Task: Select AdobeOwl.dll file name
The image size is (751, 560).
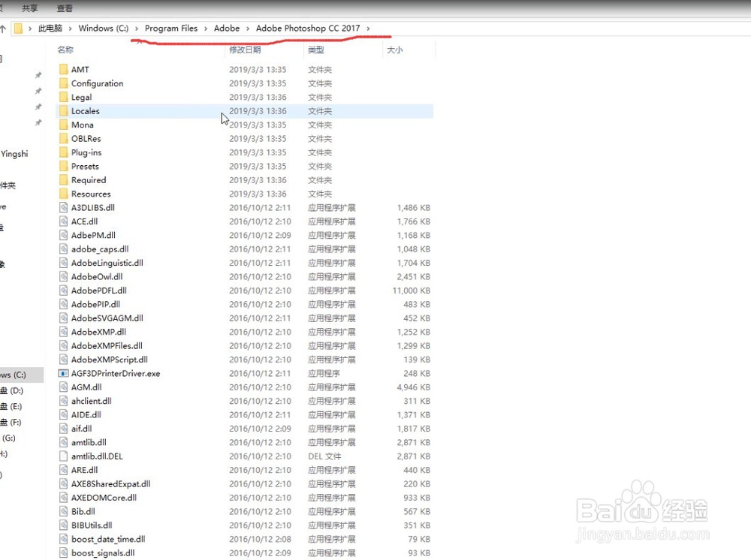Action: point(97,277)
